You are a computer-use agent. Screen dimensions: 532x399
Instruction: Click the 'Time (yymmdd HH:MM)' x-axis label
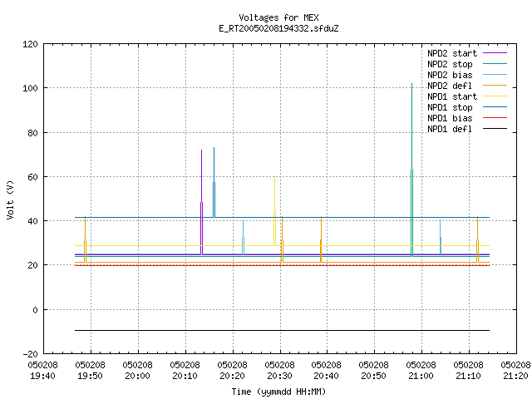278,392
